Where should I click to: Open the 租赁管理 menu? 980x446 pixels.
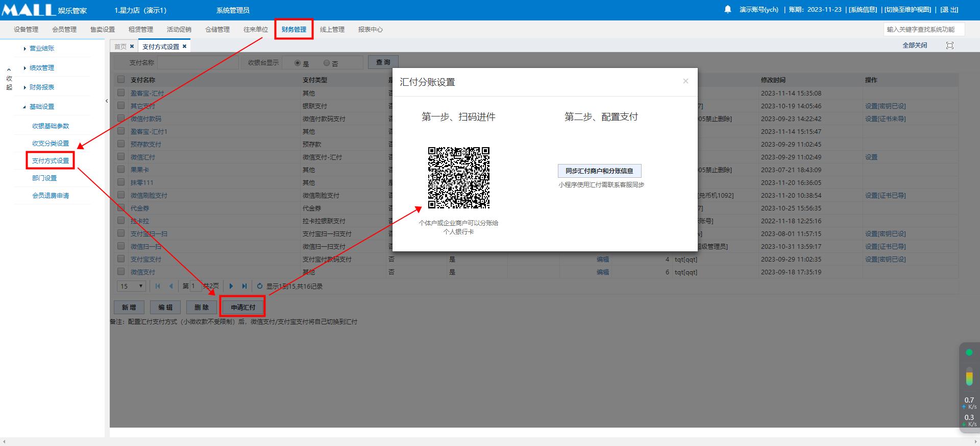click(x=141, y=30)
